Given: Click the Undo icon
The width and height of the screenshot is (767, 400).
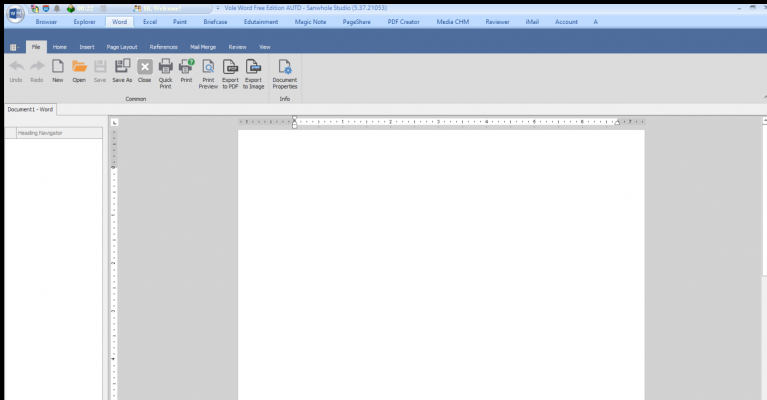Looking at the screenshot, I should (x=16, y=66).
